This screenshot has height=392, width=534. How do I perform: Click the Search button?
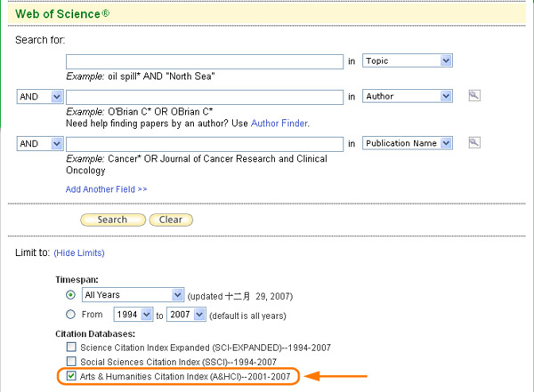click(x=113, y=220)
